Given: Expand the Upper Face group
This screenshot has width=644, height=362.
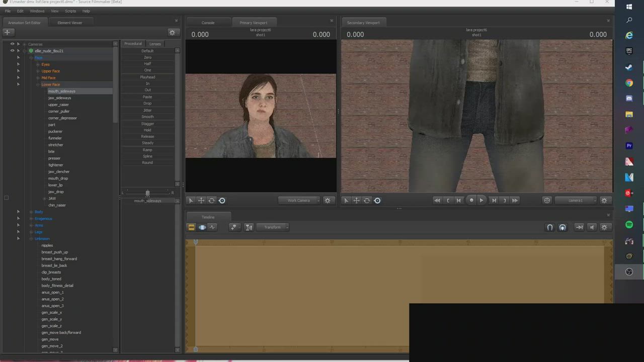Looking at the screenshot, I should pos(38,71).
